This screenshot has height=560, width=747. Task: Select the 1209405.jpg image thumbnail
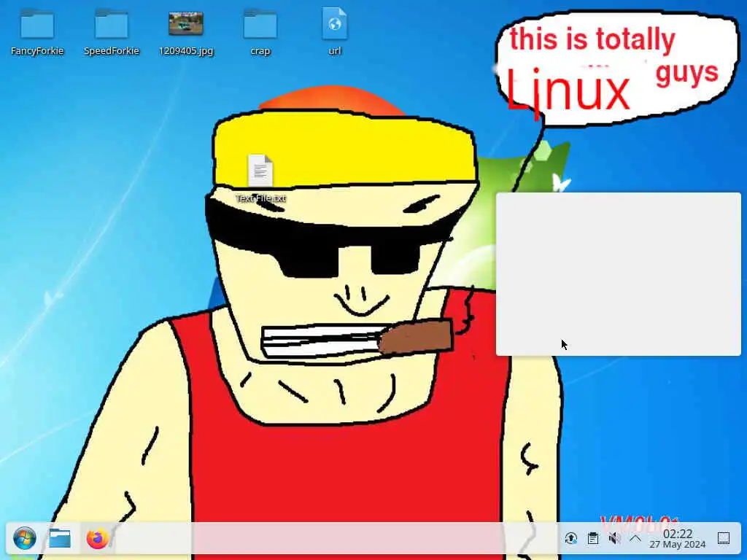point(186,24)
